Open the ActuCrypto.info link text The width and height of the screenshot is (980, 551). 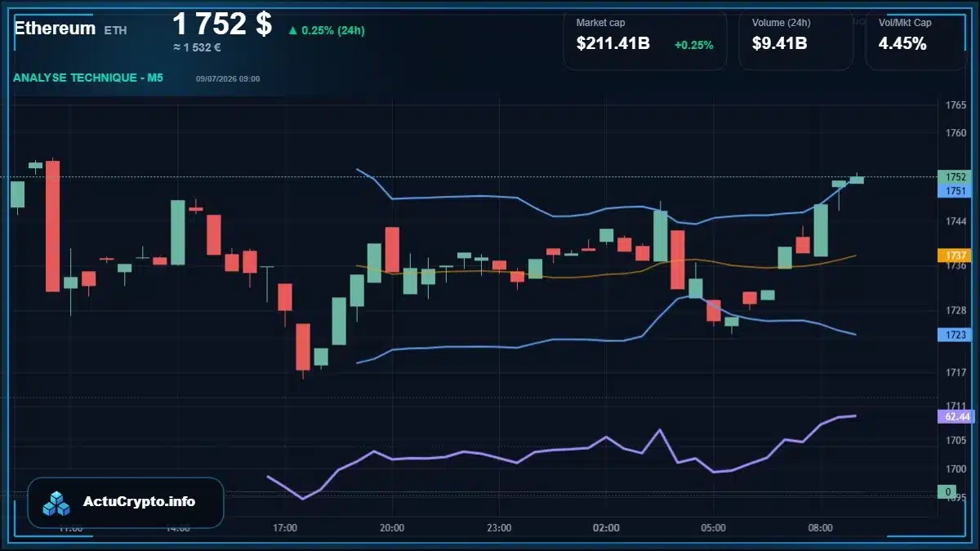click(139, 502)
